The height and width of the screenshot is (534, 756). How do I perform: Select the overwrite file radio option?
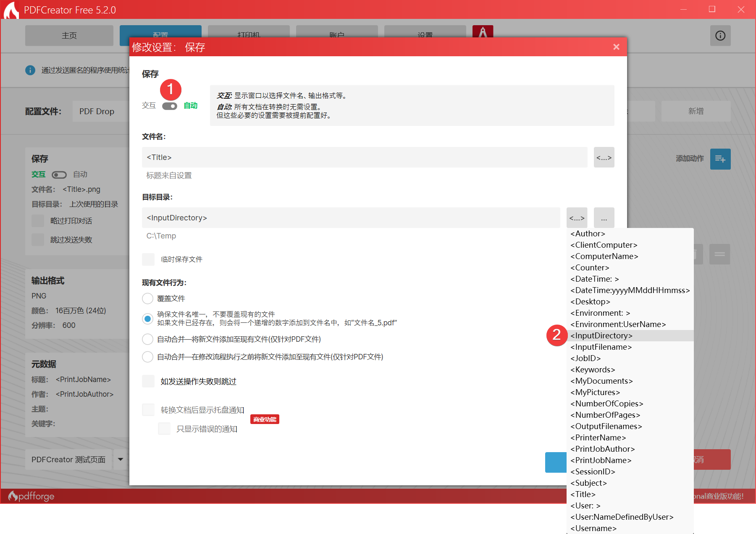[147, 298]
